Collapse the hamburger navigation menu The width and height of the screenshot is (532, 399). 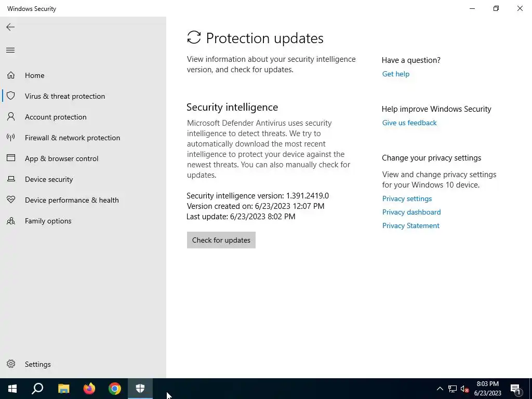coord(10,50)
